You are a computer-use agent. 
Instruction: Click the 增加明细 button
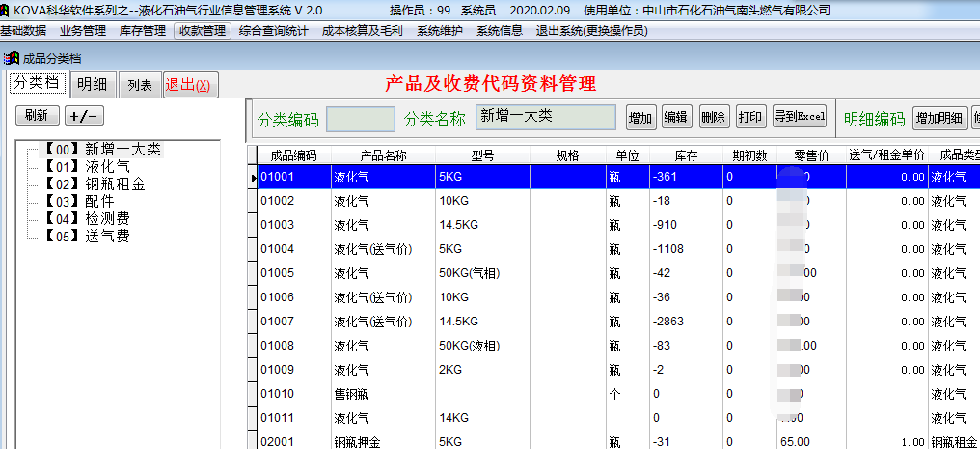940,118
